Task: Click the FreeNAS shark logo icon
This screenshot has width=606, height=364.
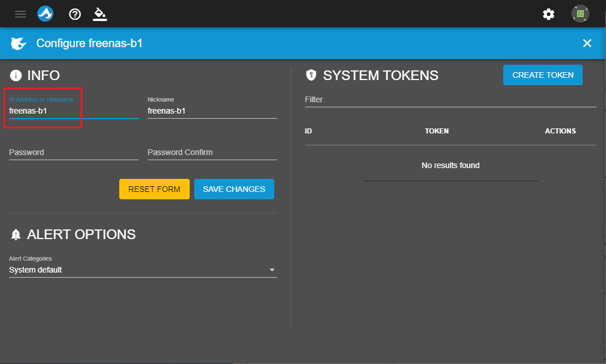Action: 18,43
